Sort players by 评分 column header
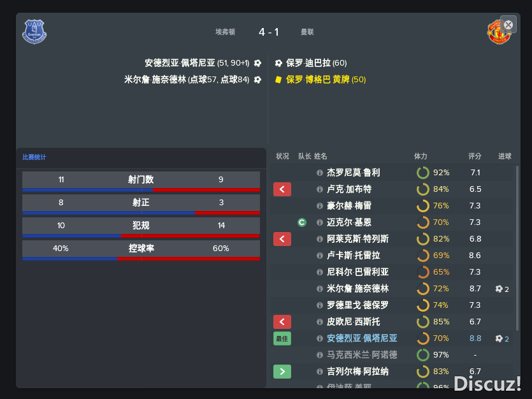 tap(475, 156)
